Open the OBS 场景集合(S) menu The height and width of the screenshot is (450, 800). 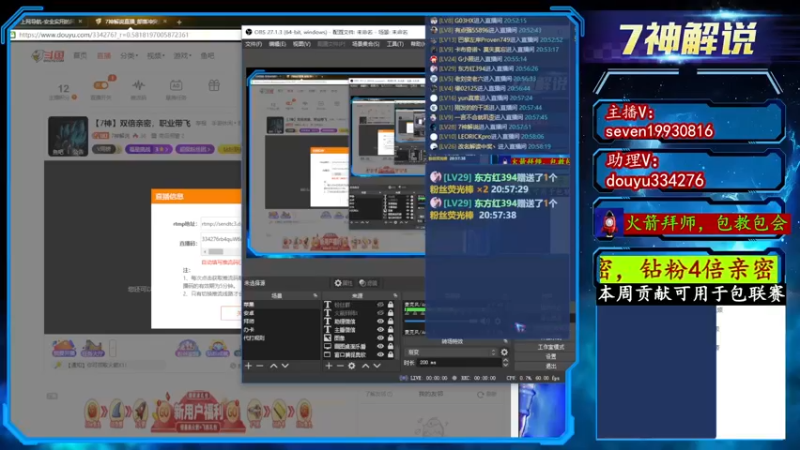(x=366, y=44)
